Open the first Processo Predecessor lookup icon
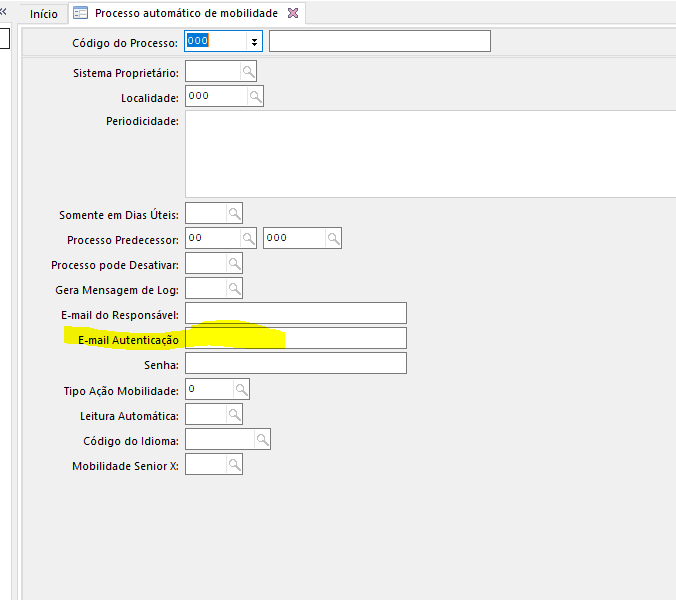Screen dimensions: 676x600 pos(248,238)
